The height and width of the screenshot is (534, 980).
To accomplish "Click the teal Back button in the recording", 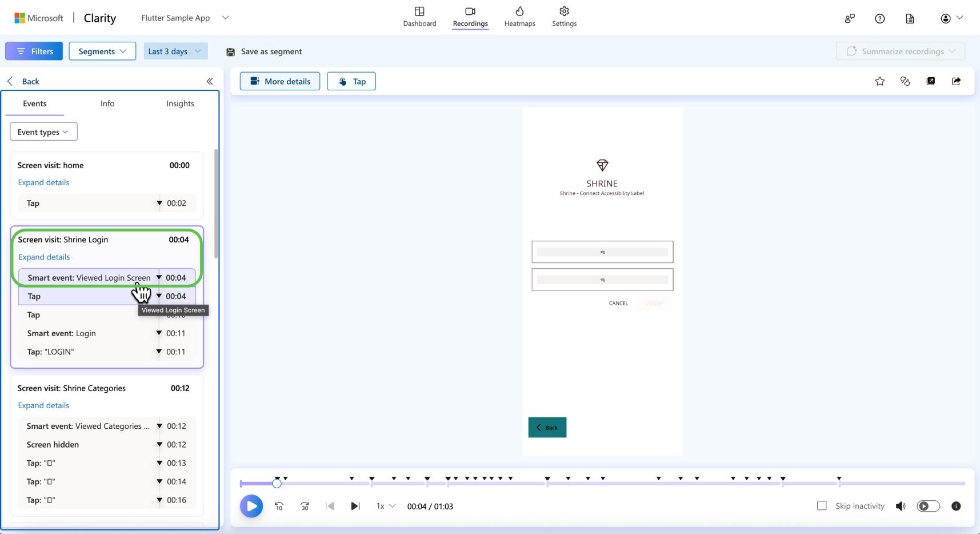I will (547, 428).
